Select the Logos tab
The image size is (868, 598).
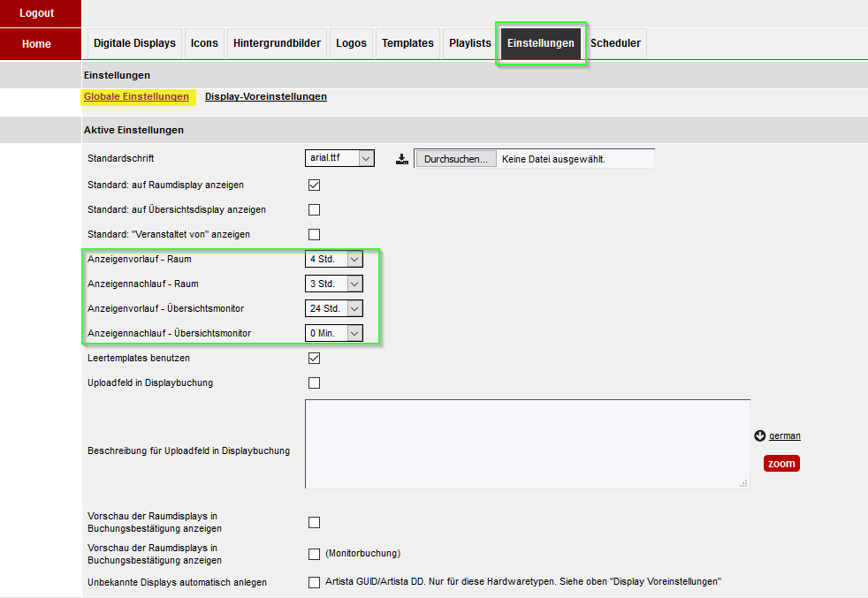tap(351, 43)
